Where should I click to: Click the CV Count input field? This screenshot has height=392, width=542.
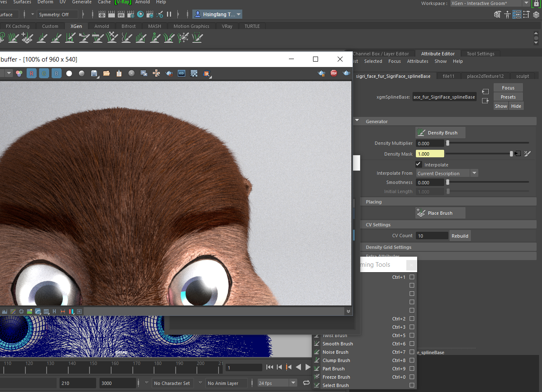coord(431,236)
